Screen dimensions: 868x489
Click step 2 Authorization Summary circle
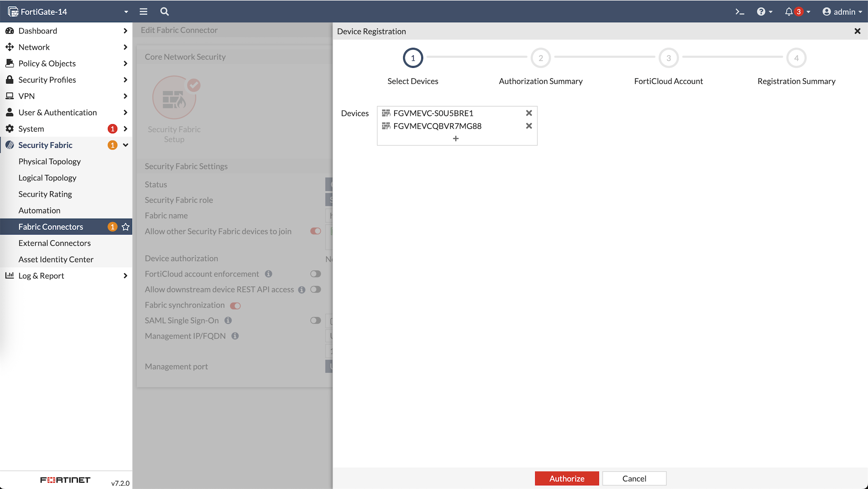pos(541,58)
